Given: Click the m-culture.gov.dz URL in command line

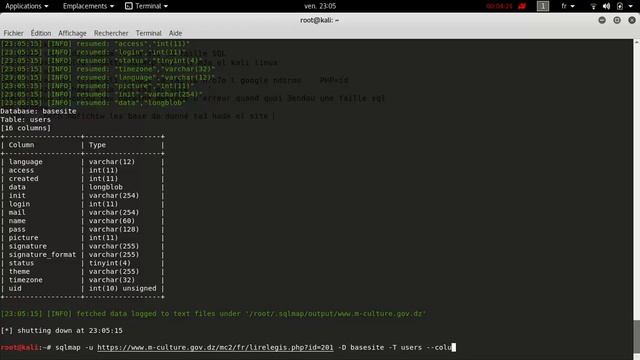Looking at the screenshot, I should coord(215,347).
